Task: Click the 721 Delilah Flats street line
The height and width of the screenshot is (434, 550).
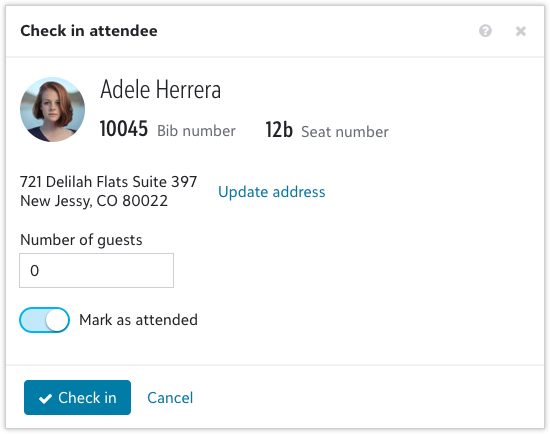Action: click(108, 182)
